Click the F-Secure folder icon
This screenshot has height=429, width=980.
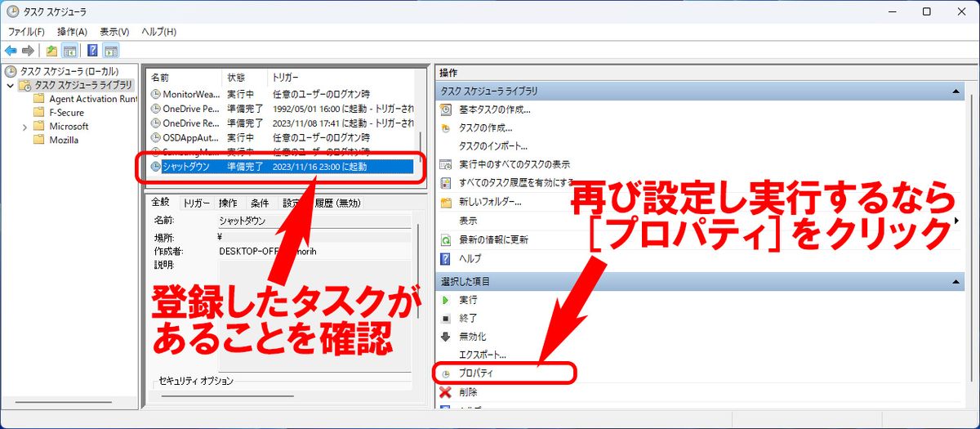pos(39,113)
